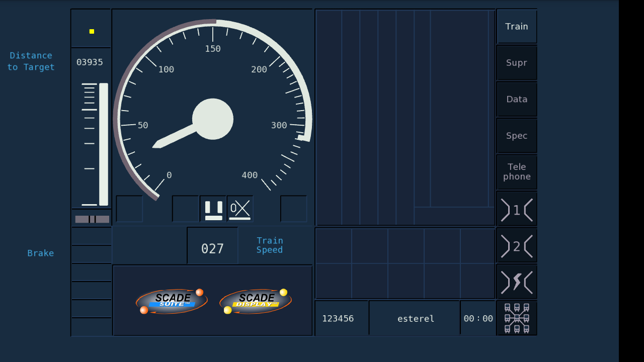Click the SCADE Display logo

pos(256,301)
